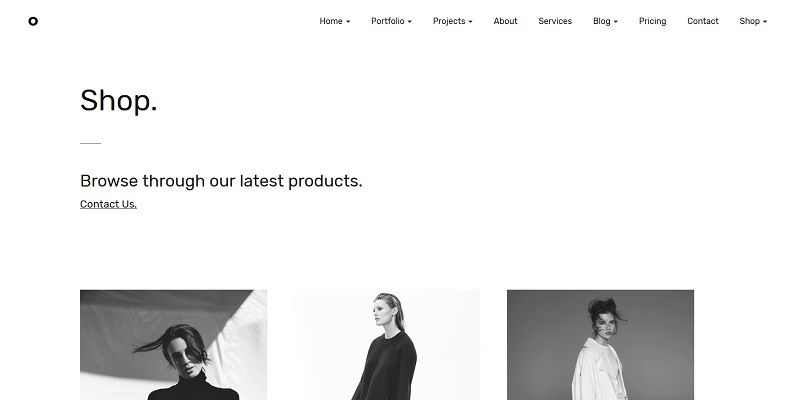
Task: Expand the Shop navigation dropdown
Action: point(753,21)
